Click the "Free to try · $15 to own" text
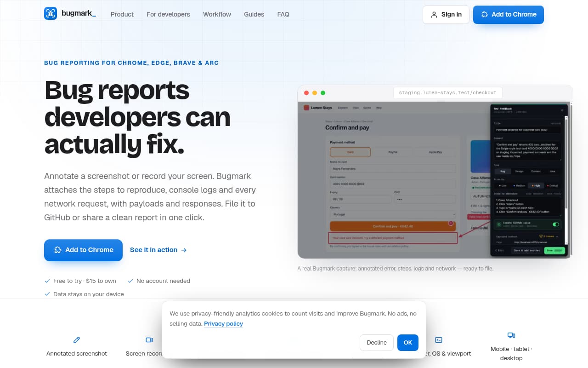588x368 pixels. click(x=85, y=281)
